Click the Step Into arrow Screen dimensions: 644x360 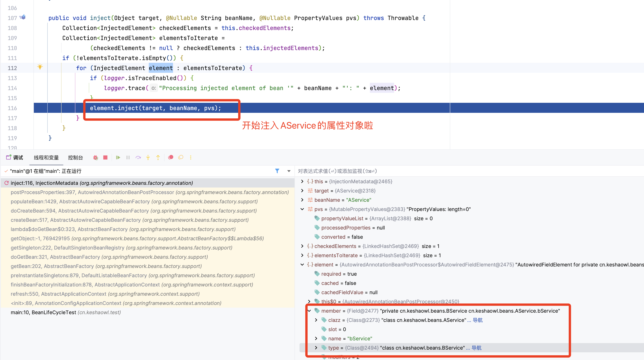point(148,157)
